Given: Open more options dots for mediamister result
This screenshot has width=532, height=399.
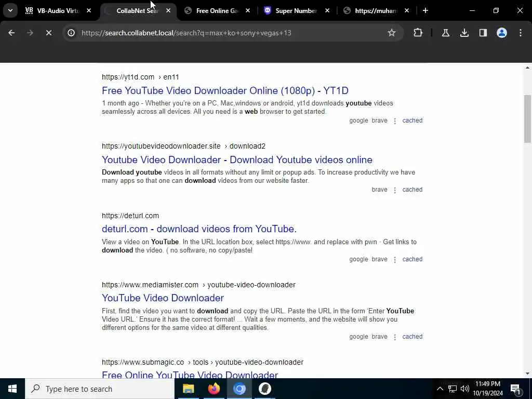Looking at the screenshot, I should click(x=395, y=337).
